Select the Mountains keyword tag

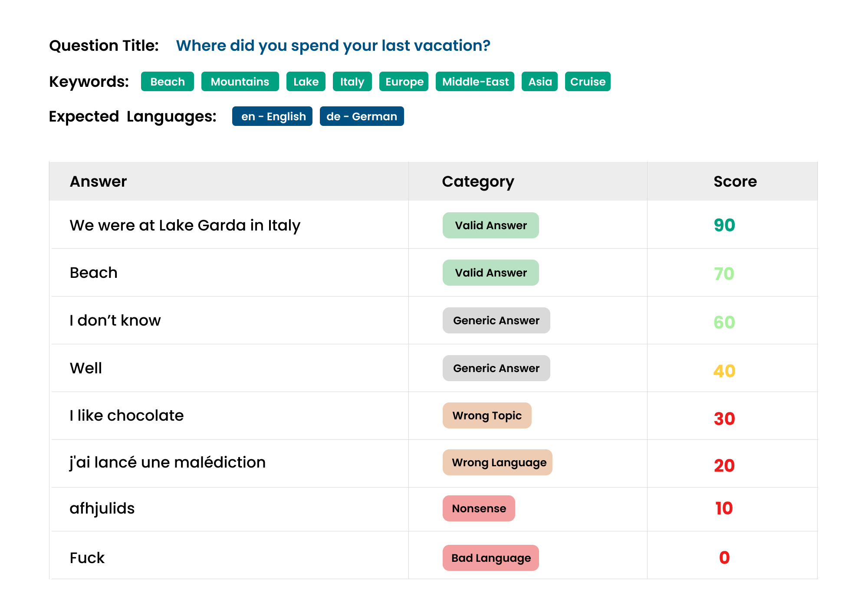coord(240,82)
